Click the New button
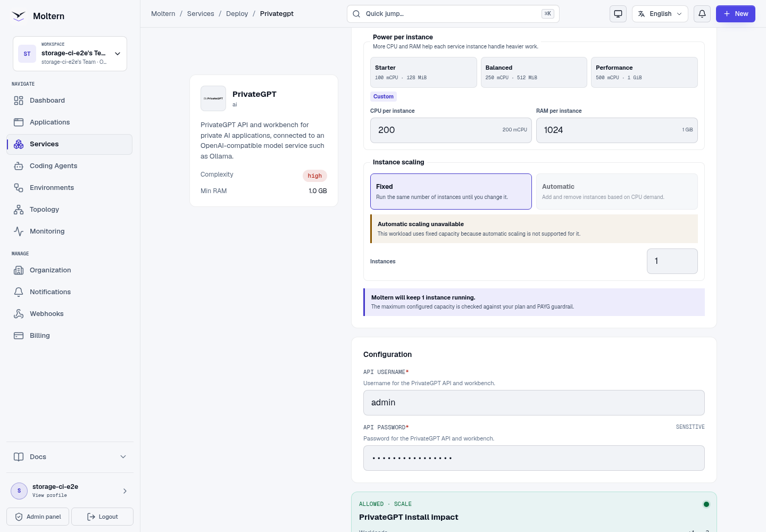 pos(736,14)
